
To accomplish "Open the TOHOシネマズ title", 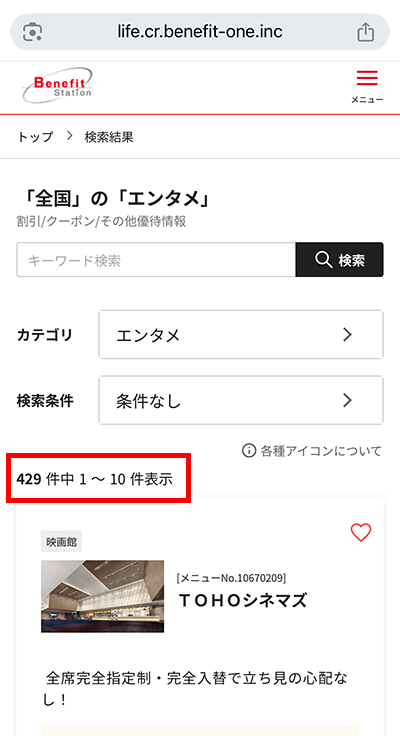I will point(243,600).
